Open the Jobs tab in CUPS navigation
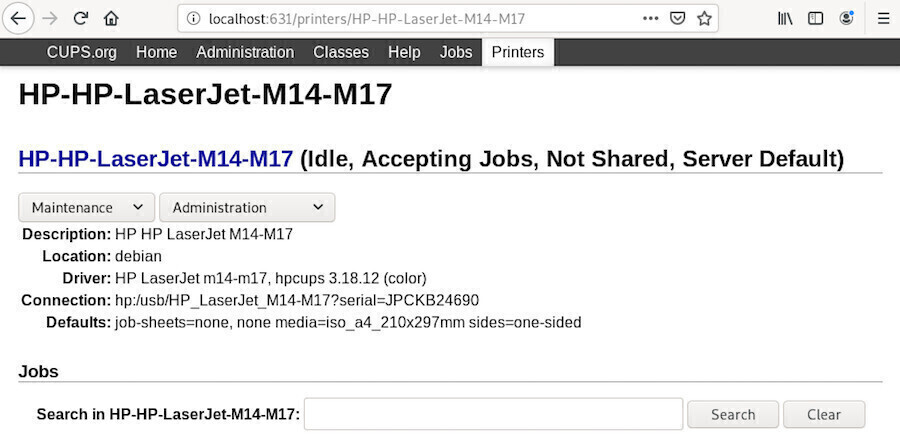This screenshot has width=900, height=435. (x=456, y=52)
